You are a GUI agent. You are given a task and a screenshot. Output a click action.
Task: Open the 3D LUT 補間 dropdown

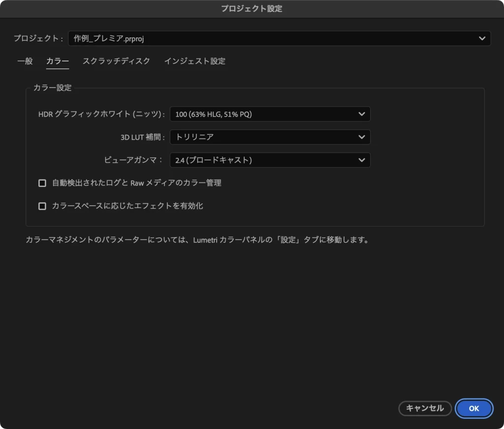click(270, 137)
